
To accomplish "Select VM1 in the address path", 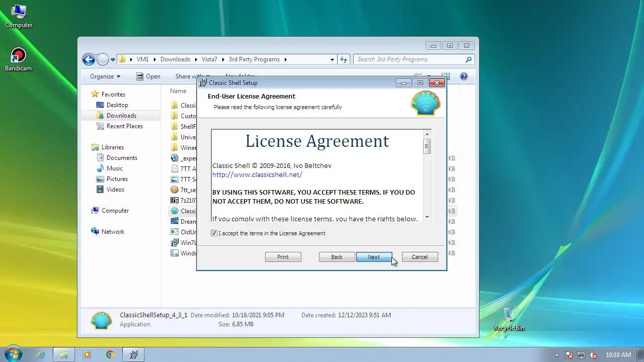I will [x=143, y=59].
